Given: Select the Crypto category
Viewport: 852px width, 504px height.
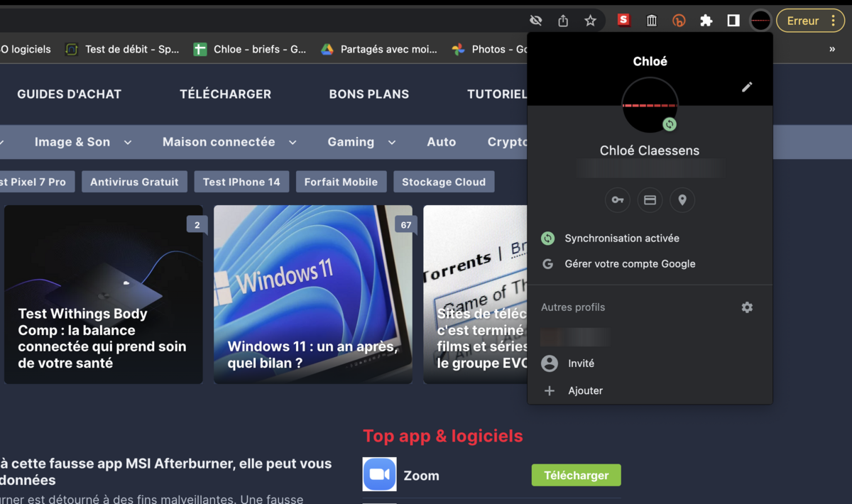Looking at the screenshot, I should [508, 142].
